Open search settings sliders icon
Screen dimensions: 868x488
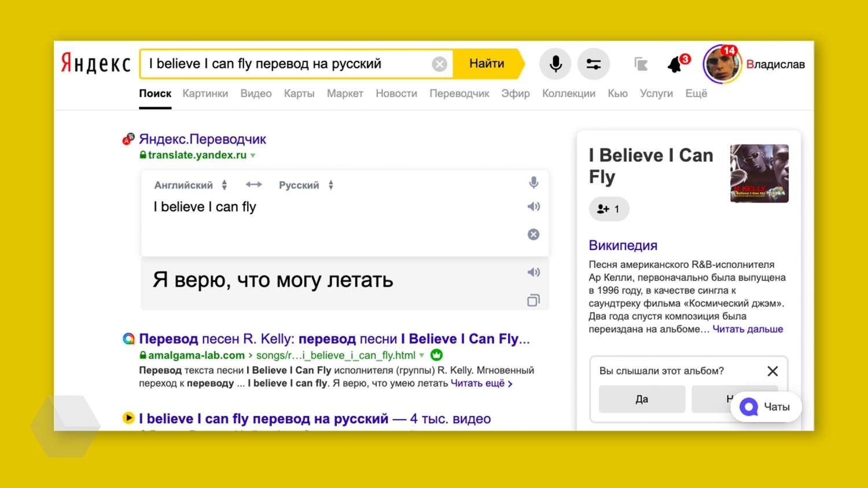[594, 64]
